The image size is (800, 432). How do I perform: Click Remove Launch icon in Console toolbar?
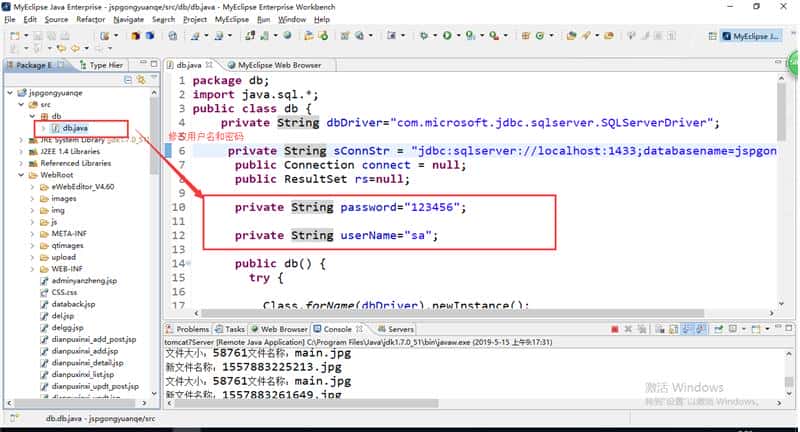pos(628,329)
